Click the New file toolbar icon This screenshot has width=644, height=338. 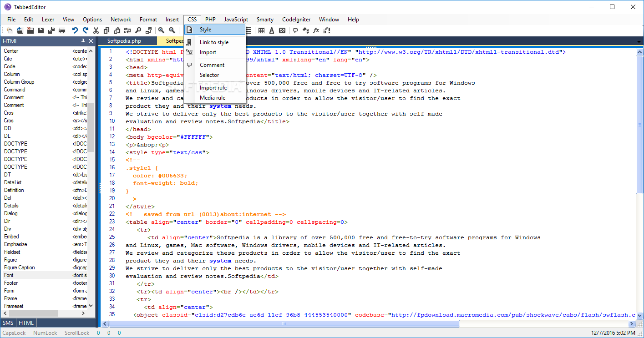(x=10, y=30)
